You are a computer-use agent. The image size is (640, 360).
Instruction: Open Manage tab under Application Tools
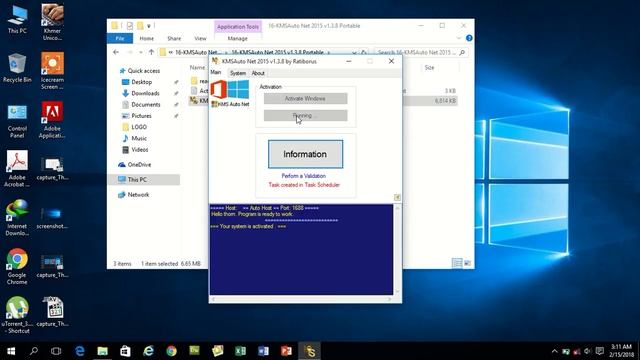click(x=238, y=38)
